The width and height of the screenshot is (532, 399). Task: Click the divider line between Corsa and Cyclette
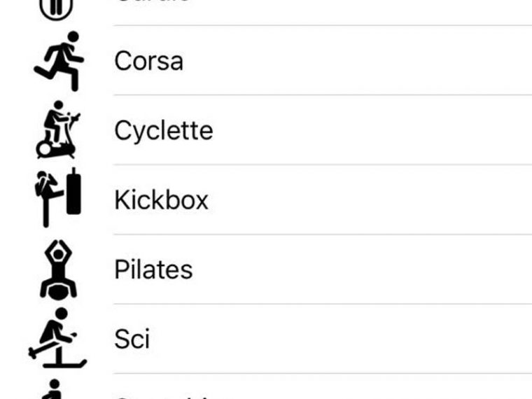pos(322,95)
